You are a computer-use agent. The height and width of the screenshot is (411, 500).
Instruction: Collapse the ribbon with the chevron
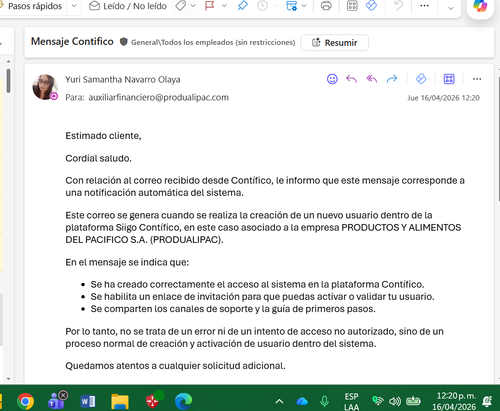coord(450,8)
